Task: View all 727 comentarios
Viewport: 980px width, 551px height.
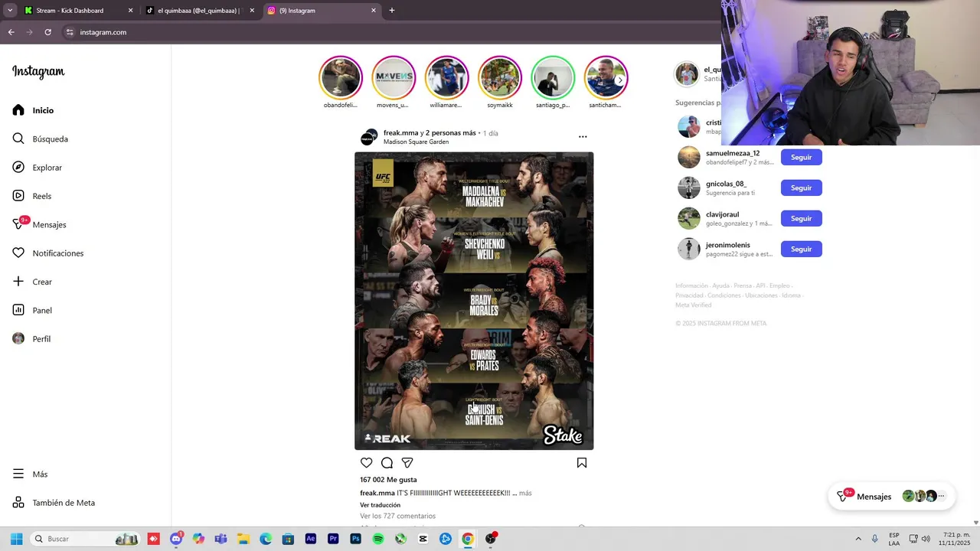Action: coord(397,517)
